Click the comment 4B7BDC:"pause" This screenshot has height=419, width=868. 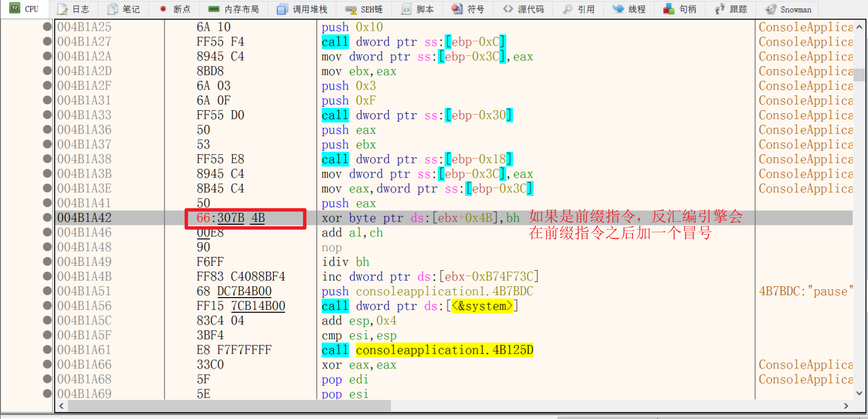[806, 291]
